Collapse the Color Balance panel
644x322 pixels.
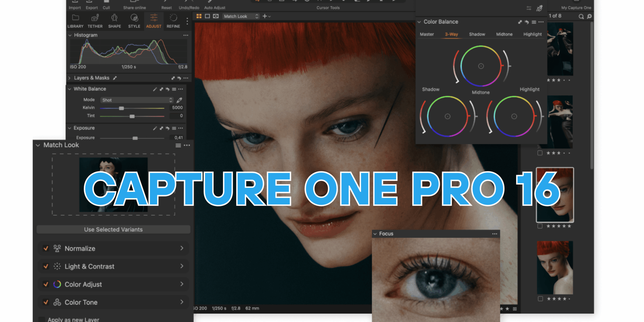[419, 22]
